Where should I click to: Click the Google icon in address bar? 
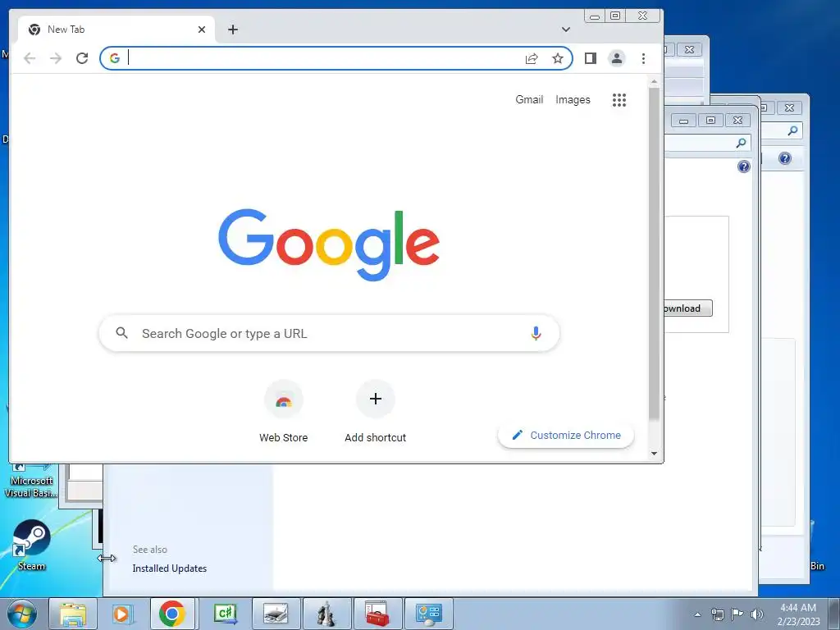pyautogui.click(x=115, y=58)
